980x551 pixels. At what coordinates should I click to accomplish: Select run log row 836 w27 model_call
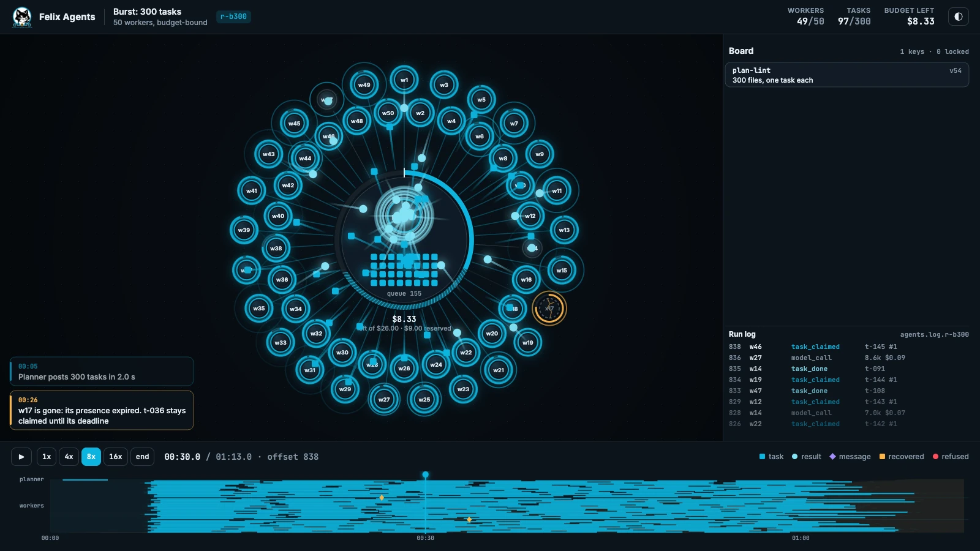tap(849, 358)
